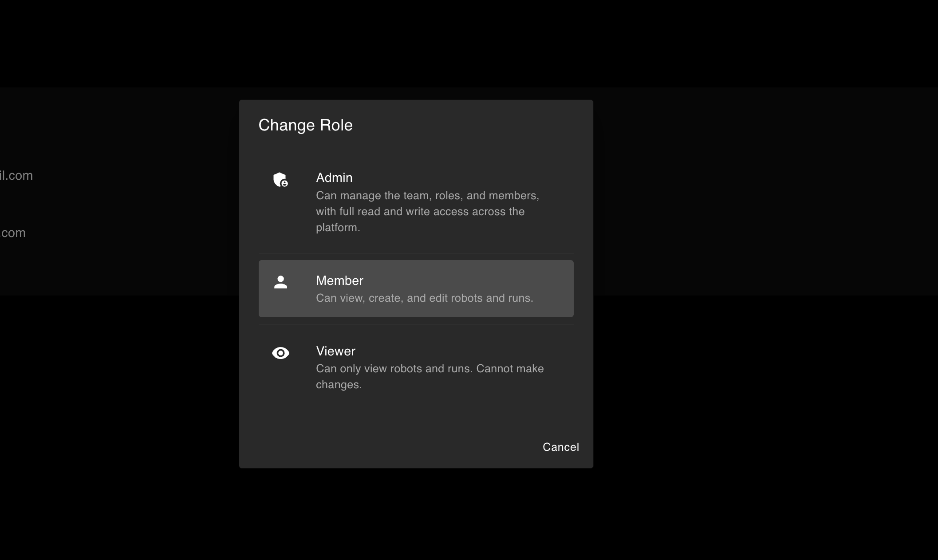Click the 'Change Role' dialog title

coord(305,125)
